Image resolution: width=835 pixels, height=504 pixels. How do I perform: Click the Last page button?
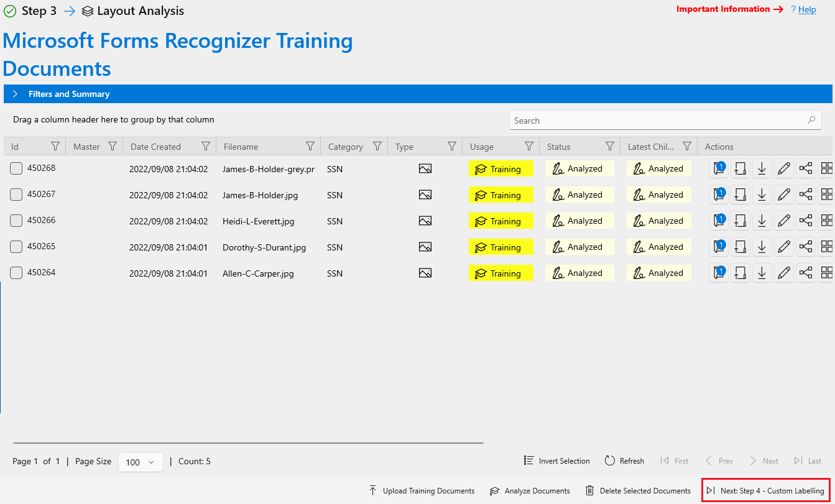pos(808,461)
